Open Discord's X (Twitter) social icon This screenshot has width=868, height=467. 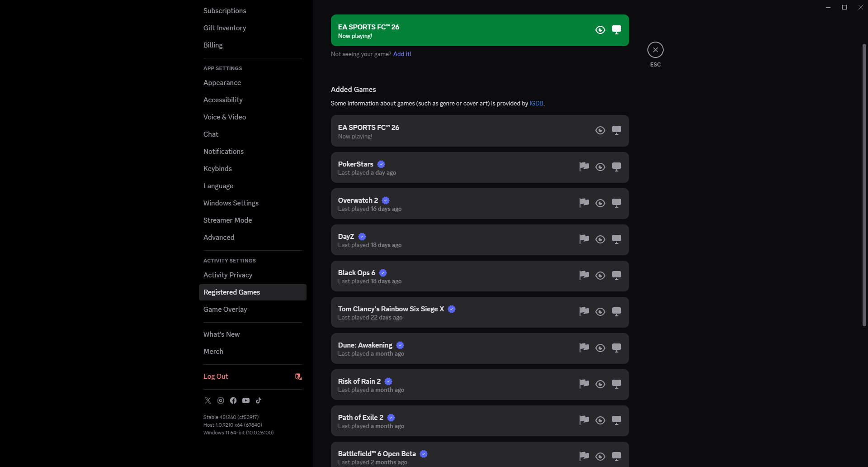click(208, 400)
